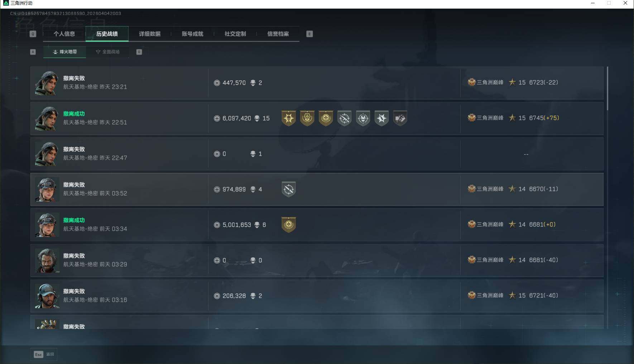Open the 账号成就 tab

tap(192, 34)
